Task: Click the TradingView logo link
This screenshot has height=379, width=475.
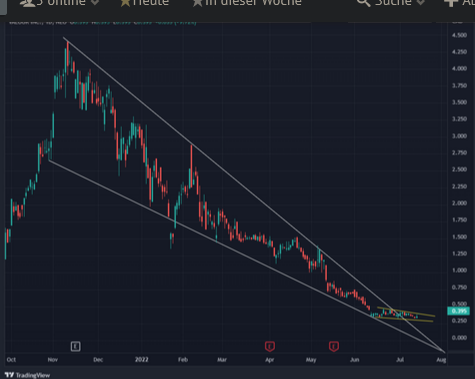Action: pyautogui.click(x=28, y=375)
